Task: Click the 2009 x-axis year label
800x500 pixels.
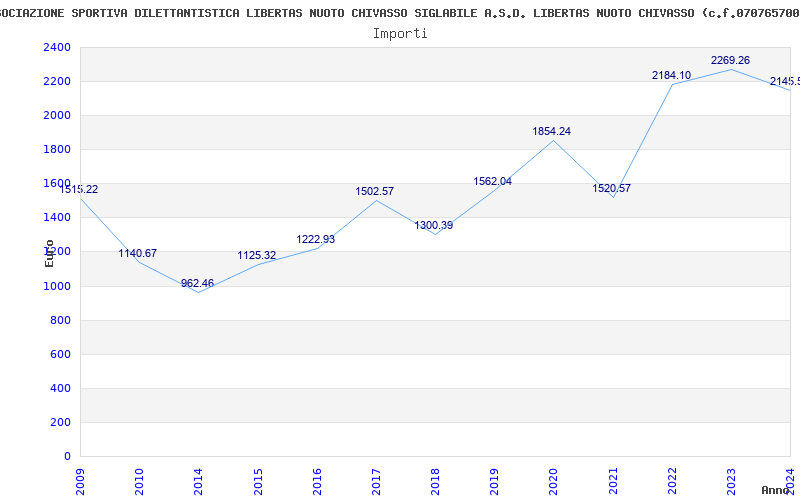Action: 80,482
